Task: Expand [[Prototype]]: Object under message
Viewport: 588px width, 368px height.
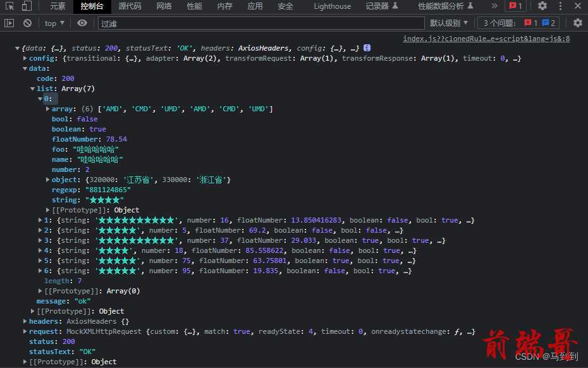Action: [x=33, y=311]
